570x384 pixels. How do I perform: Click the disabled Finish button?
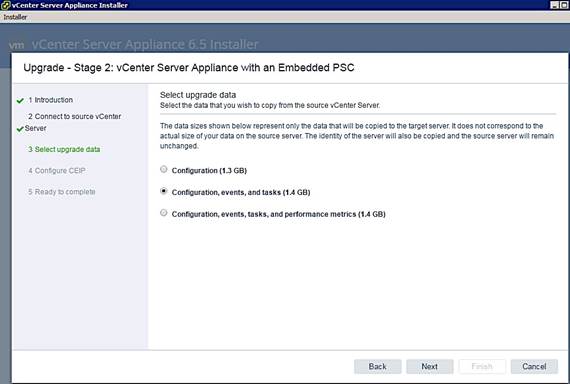pyautogui.click(x=482, y=367)
